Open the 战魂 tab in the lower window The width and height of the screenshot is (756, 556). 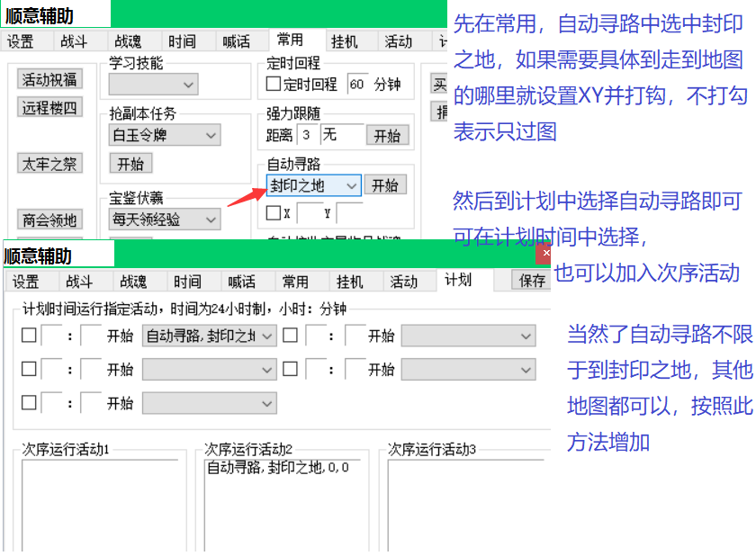(x=134, y=282)
